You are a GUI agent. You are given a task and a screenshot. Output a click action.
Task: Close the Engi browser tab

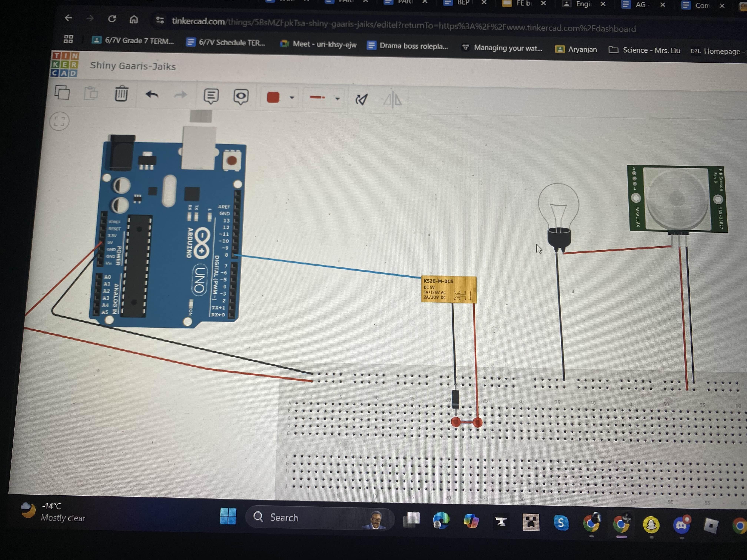click(603, 4)
